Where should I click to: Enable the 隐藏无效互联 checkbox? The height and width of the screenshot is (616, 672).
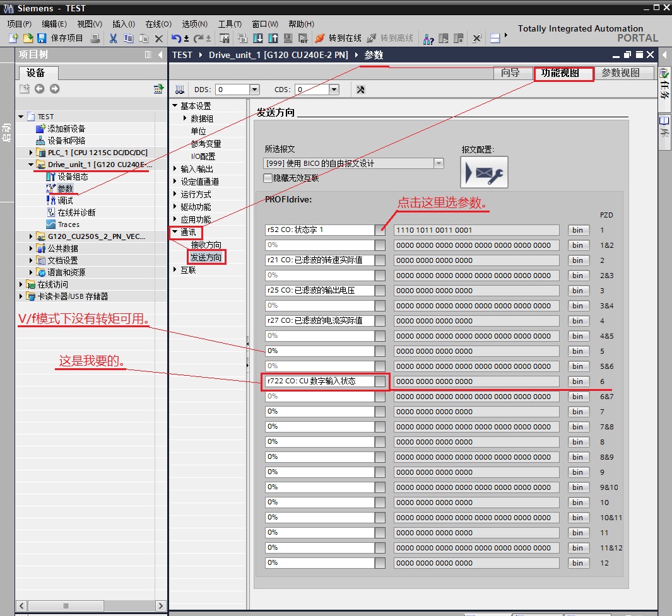pyautogui.click(x=268, y=178)
